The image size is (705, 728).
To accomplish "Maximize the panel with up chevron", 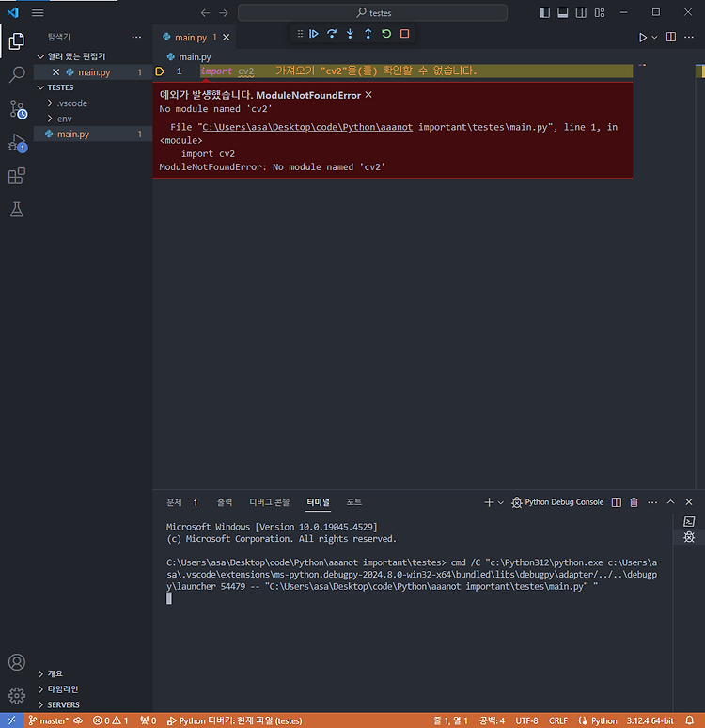I will coord(670,502).
